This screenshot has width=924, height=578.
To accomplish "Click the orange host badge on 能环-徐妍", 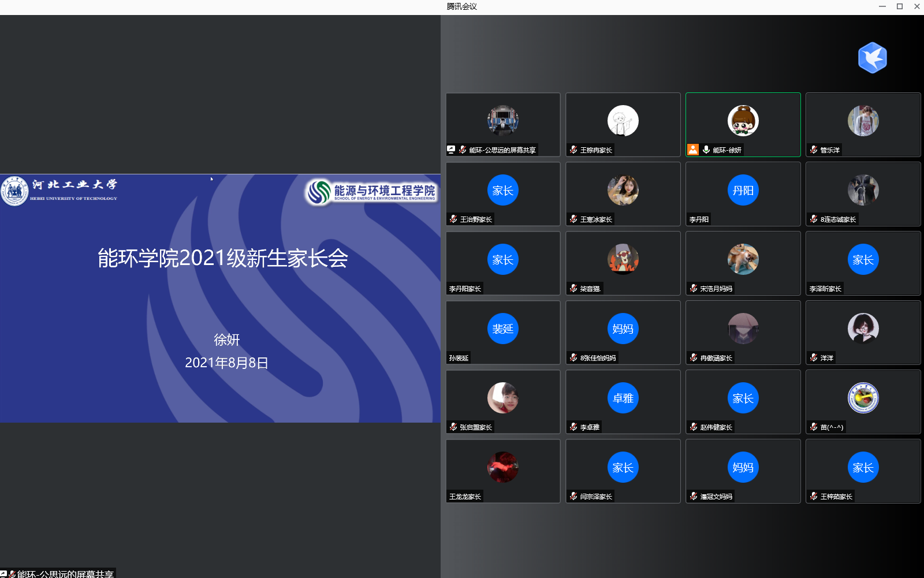I will pos(692,150).
